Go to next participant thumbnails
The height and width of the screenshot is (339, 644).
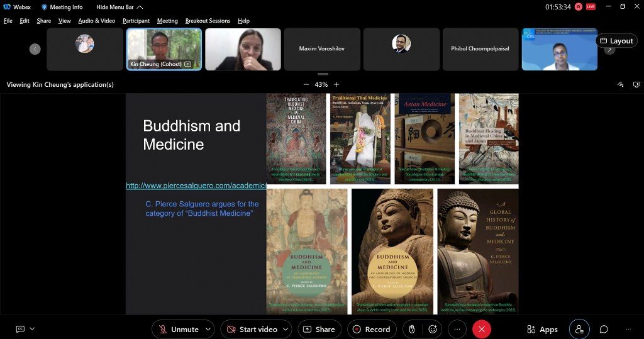[x=609, y=49]
